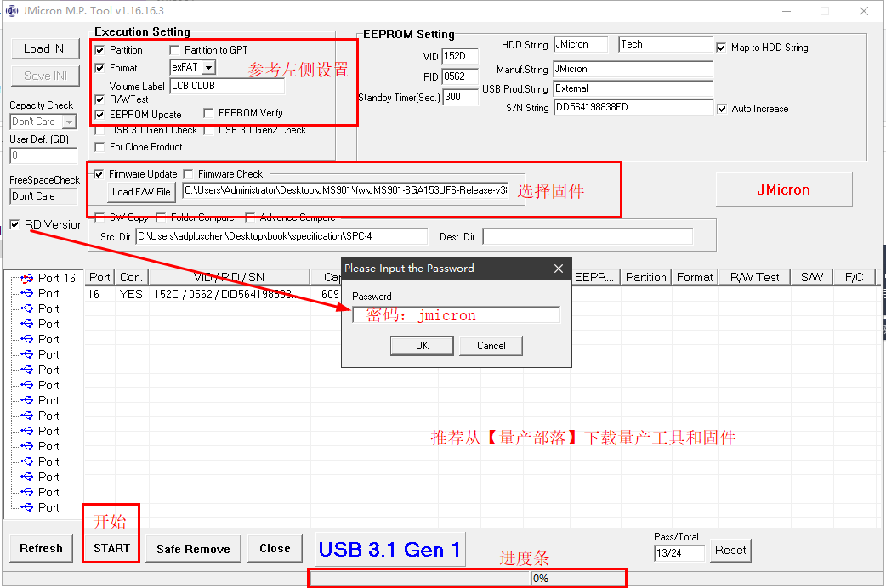
Task: Toggle Firmware Update checkbox
Action: point(99,174)
